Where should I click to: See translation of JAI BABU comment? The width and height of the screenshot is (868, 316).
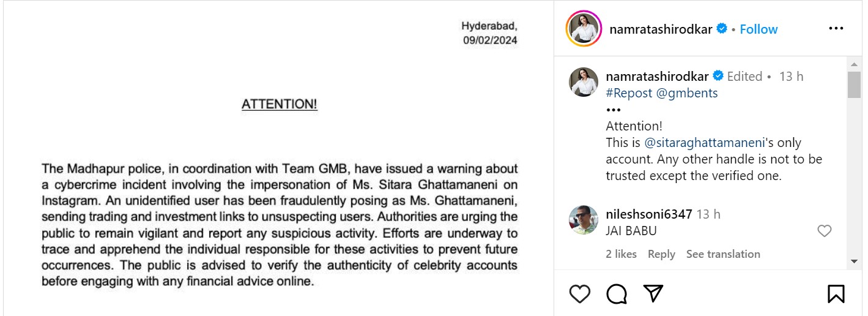click(x=723, y=254)
